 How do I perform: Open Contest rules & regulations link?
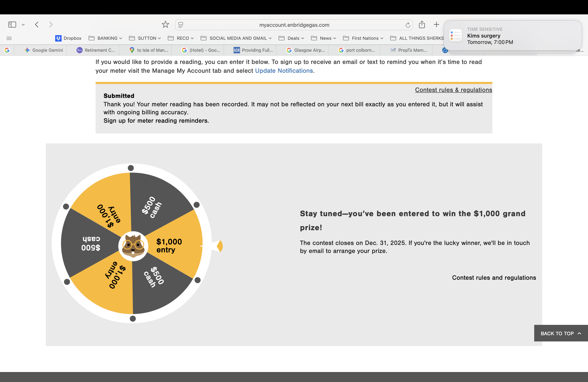453,90
